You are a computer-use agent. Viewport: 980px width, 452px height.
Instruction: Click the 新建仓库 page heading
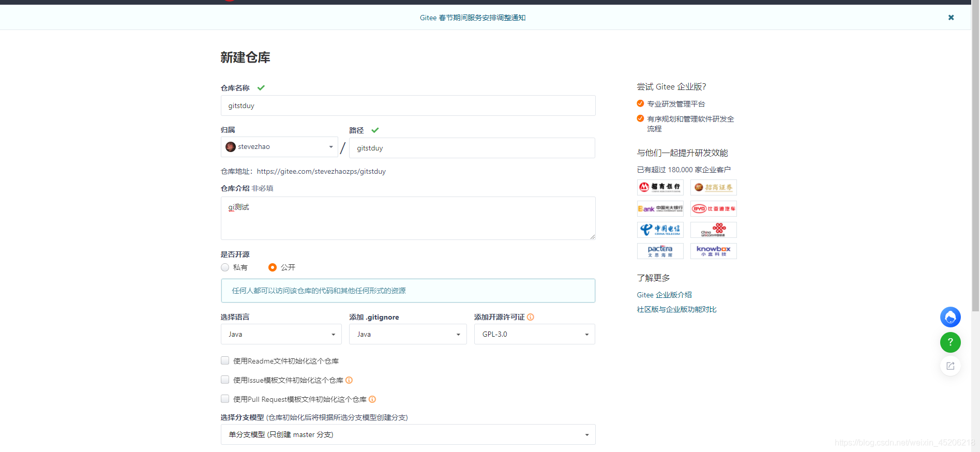[245, 57]
